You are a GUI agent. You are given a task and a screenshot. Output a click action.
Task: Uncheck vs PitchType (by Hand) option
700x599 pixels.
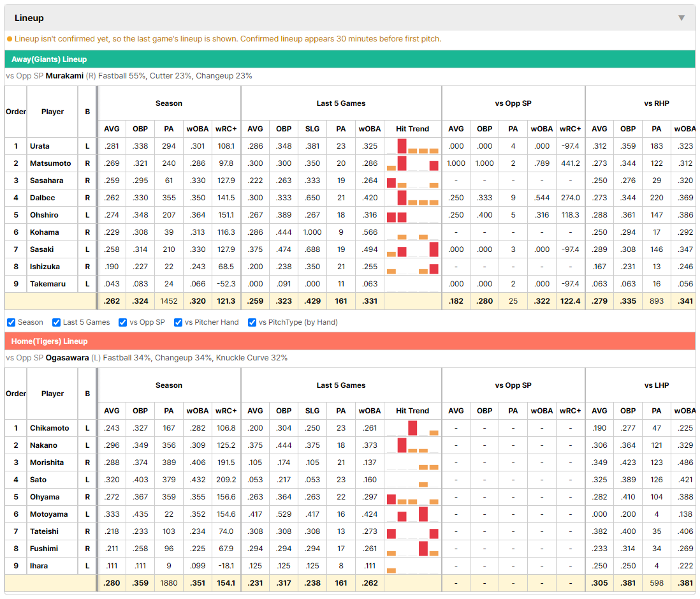(252, 323)
